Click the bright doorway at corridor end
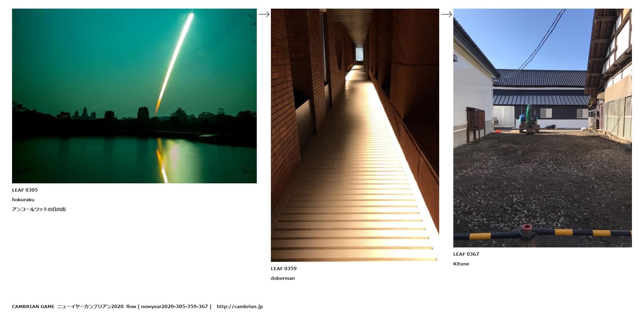Viewport: 644px width, 315px height. pos(360,54)
